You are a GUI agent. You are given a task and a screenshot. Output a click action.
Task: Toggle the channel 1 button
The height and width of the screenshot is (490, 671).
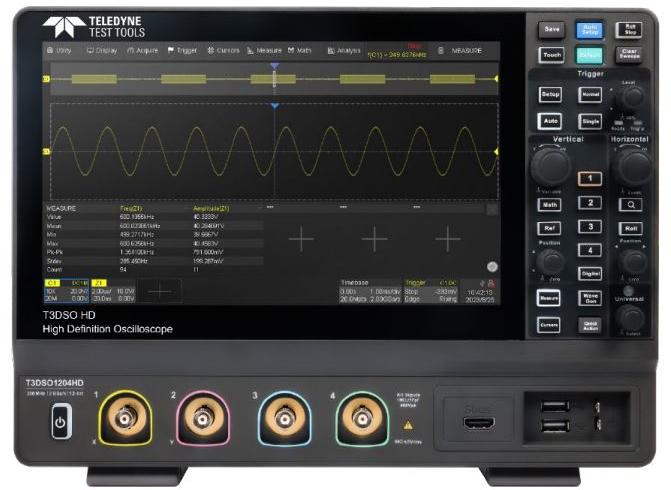(590, 178)
